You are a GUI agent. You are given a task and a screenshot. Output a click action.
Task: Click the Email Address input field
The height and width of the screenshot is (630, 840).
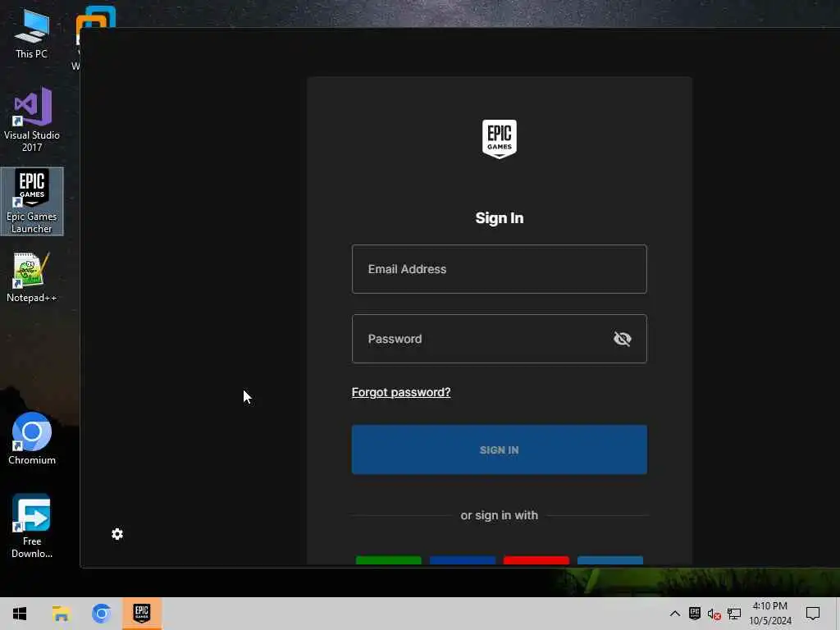pyautogui.click(x=499, y=269)
